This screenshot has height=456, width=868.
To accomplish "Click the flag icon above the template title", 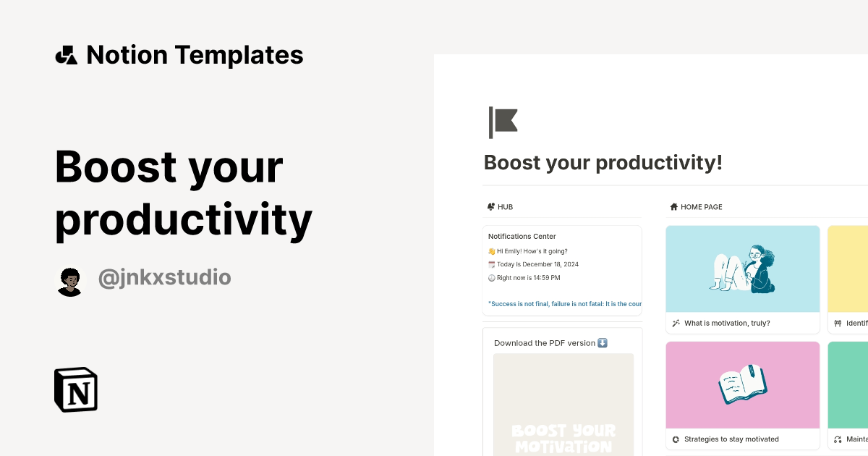I will click(503, 122).
